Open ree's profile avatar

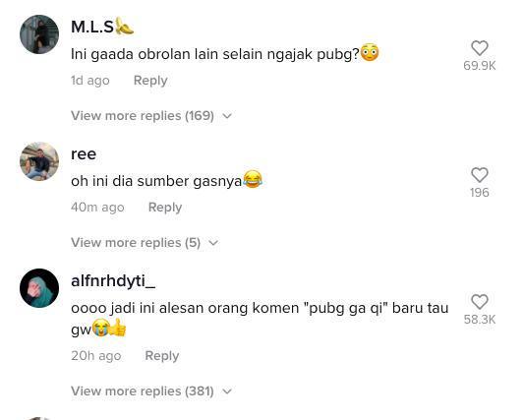pyautogui.click(x=39, y=161)
